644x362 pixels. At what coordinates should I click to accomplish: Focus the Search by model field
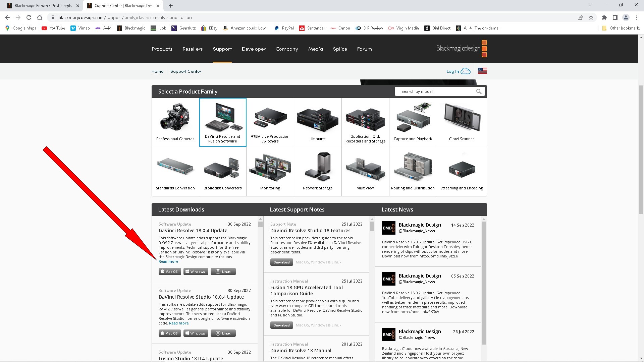pyautogui.click(x=440, y=92)
